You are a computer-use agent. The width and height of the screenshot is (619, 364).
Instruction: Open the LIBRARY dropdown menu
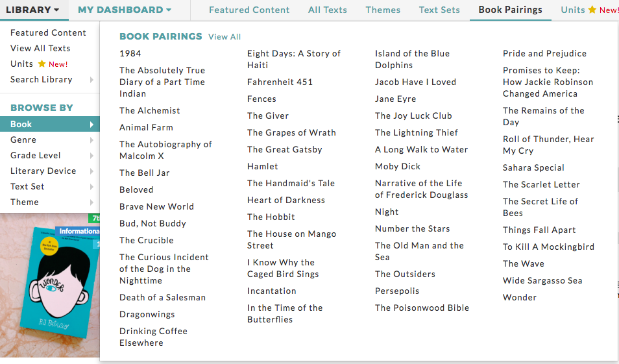click(x=32, y=10)
